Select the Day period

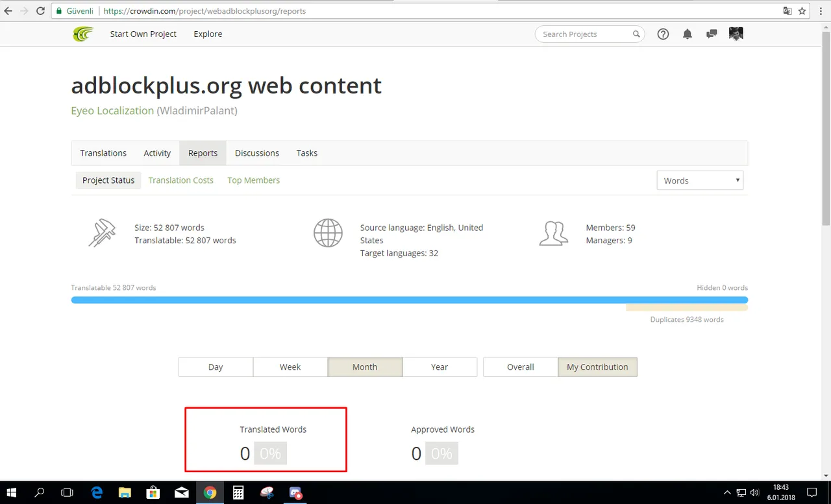pyautogui.click(x=216, y=366)
